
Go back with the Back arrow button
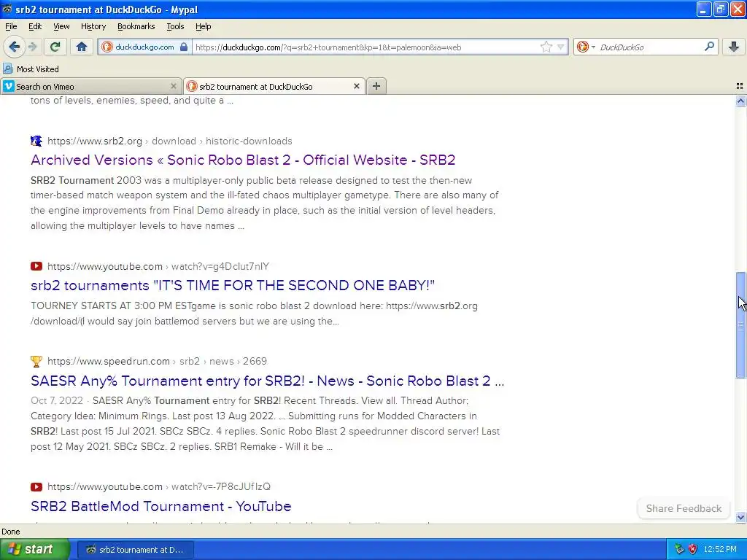[x=14, y=47]
